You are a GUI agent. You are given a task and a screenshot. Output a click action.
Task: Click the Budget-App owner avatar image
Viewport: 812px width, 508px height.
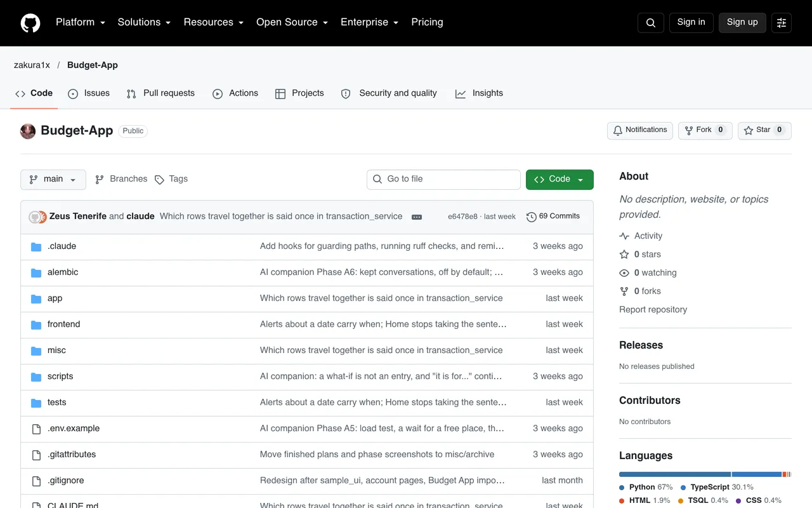coord(28,131)
